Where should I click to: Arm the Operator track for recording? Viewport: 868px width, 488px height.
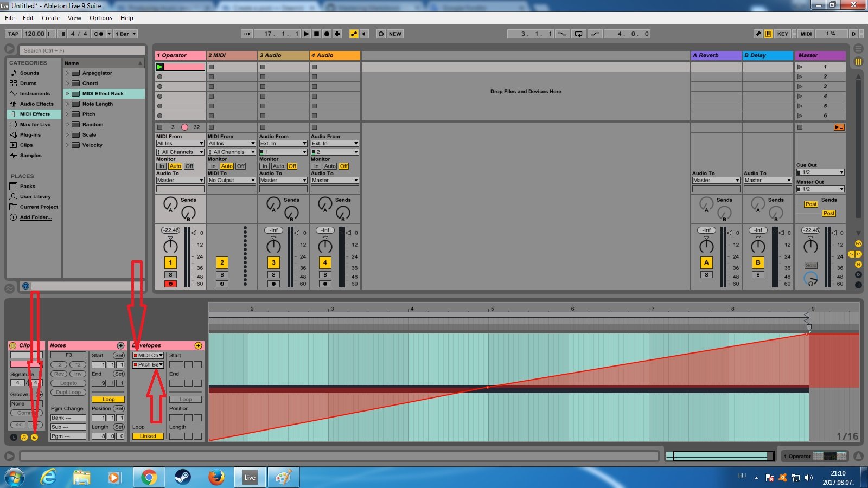pos(170,284)
